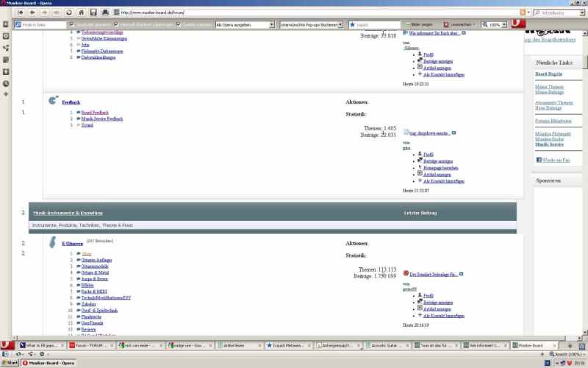The height and width of the screenshot is (368, 588).
Task: Open the E-Gitarren forum link
Action: (72, 244)
